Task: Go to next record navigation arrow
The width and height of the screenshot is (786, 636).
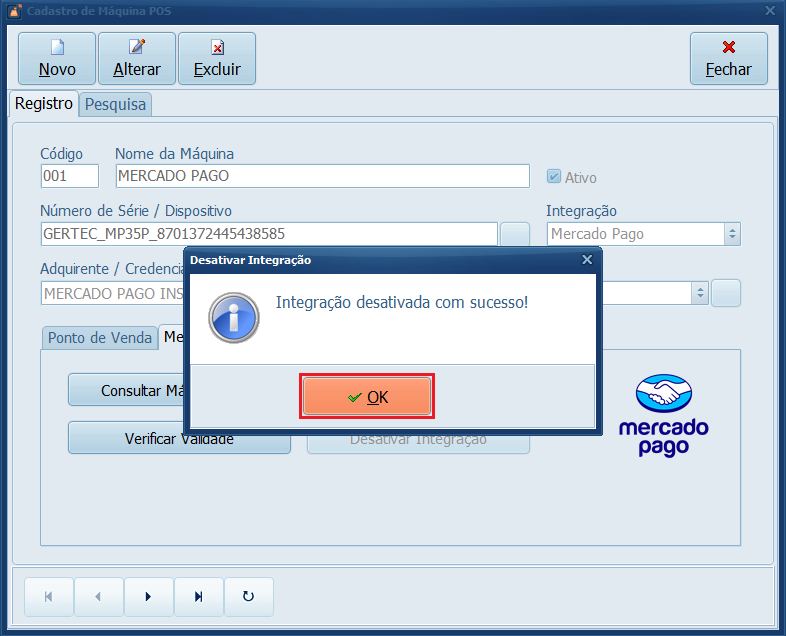Action: pos(148,597)
